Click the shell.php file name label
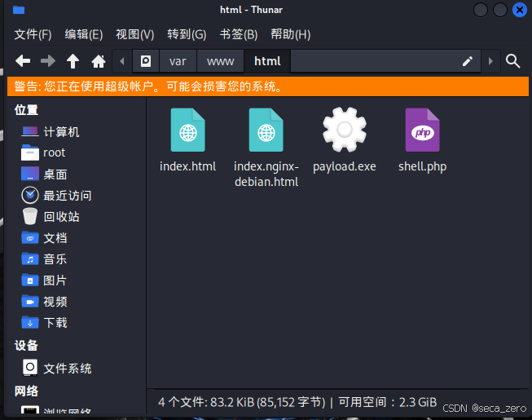This screenshot has height=420, width=532. coord(422,166)
